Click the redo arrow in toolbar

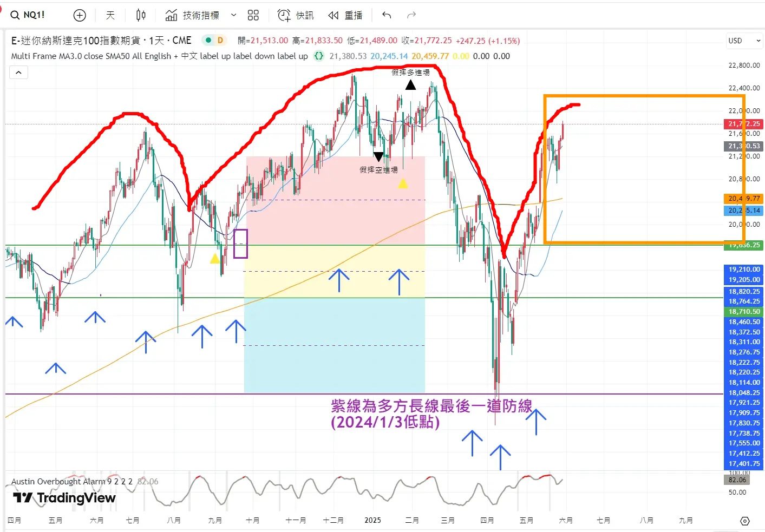pyautogui.click(x=411, y=15)
